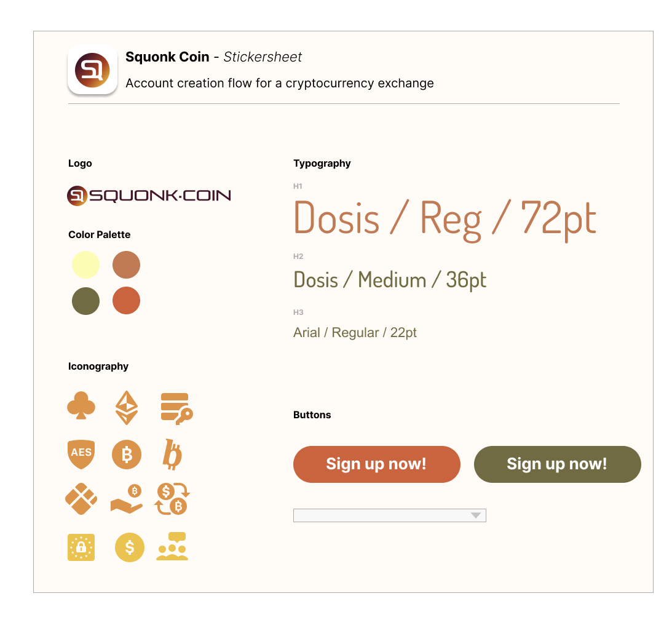Open the empty dropdown under Buttons
This screenshot has height=628, width=672.
(390, 515)
